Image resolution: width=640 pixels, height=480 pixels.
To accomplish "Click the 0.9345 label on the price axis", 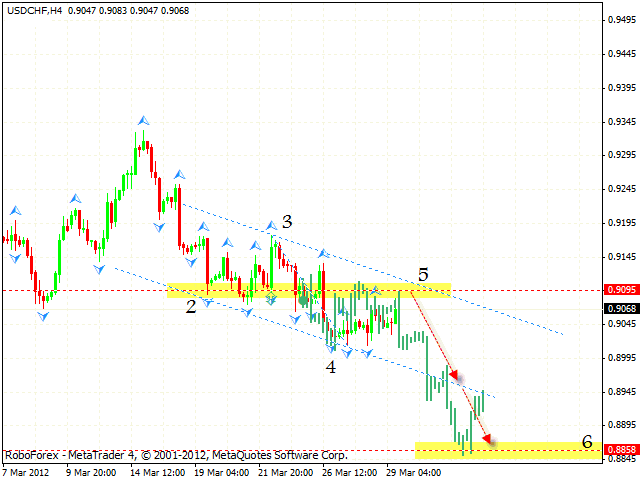I will click(x=620, y=122).
